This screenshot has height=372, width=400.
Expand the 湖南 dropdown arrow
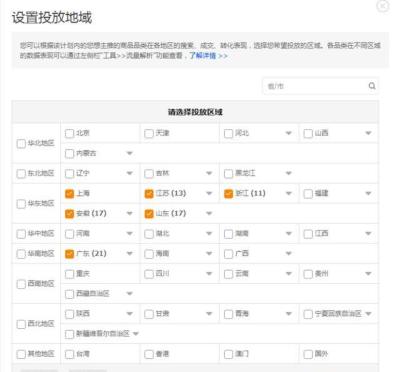pyautogui.click(x=289, y=234)
